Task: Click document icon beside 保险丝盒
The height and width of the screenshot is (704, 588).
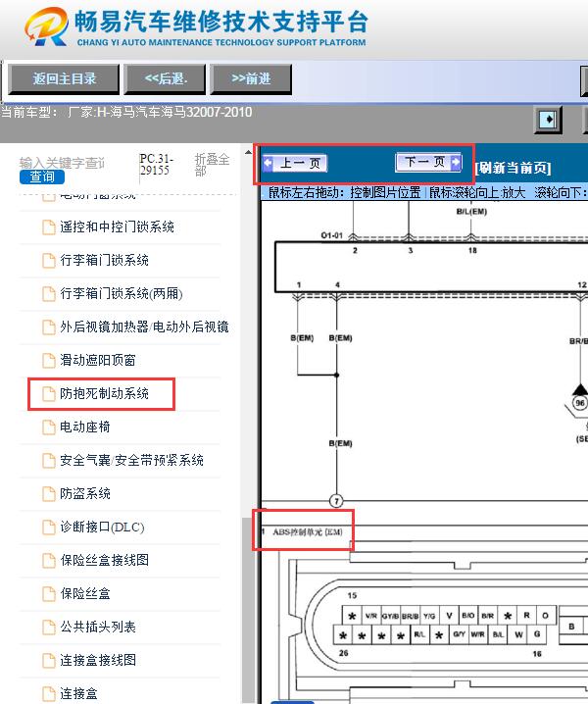Action: (x=48, y=593)
